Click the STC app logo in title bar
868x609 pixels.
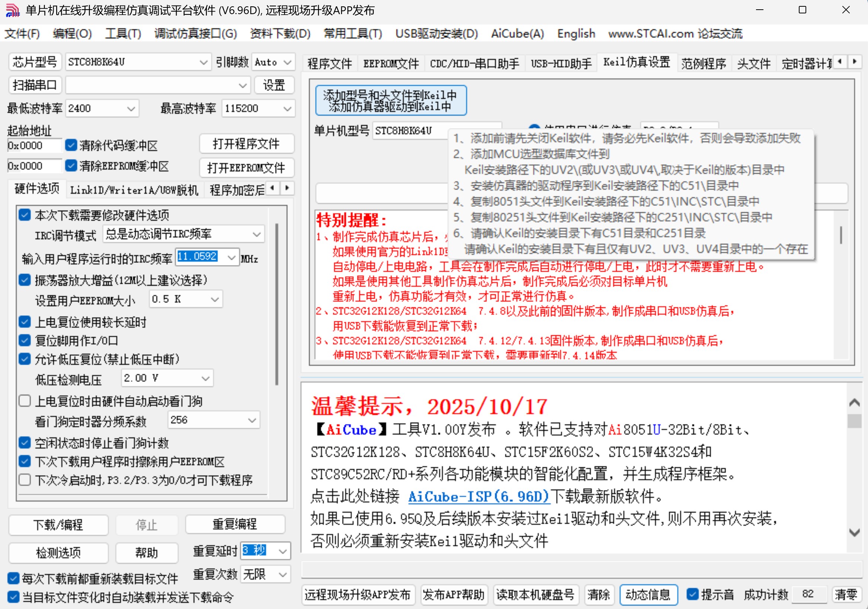point(13,10)
